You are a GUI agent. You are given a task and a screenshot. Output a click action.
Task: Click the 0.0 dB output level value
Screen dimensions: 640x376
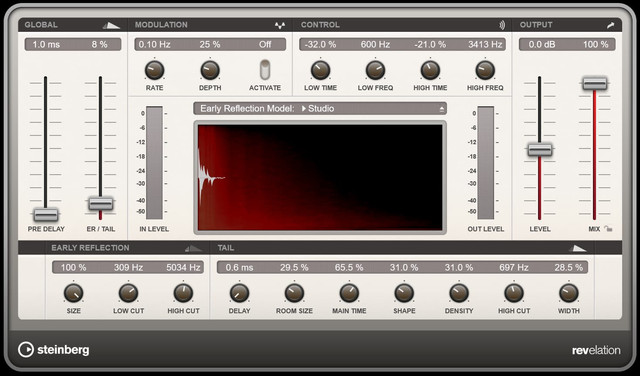(x=542, y=44)
